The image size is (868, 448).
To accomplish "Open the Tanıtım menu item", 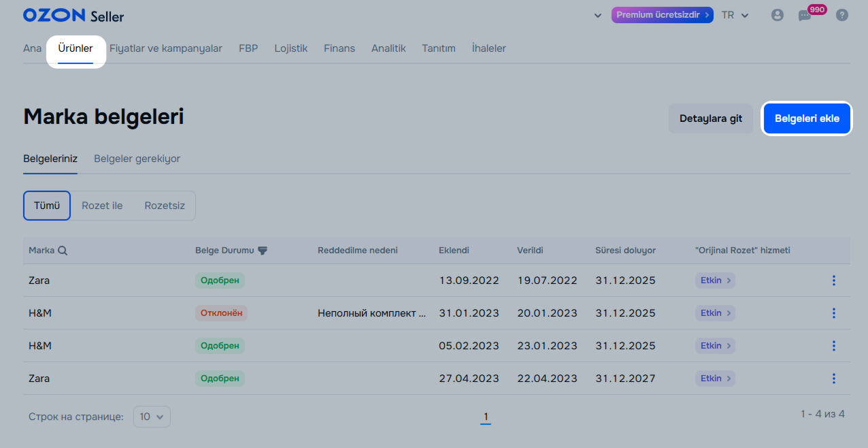I will pyautogui.click(x=439, y=48).
